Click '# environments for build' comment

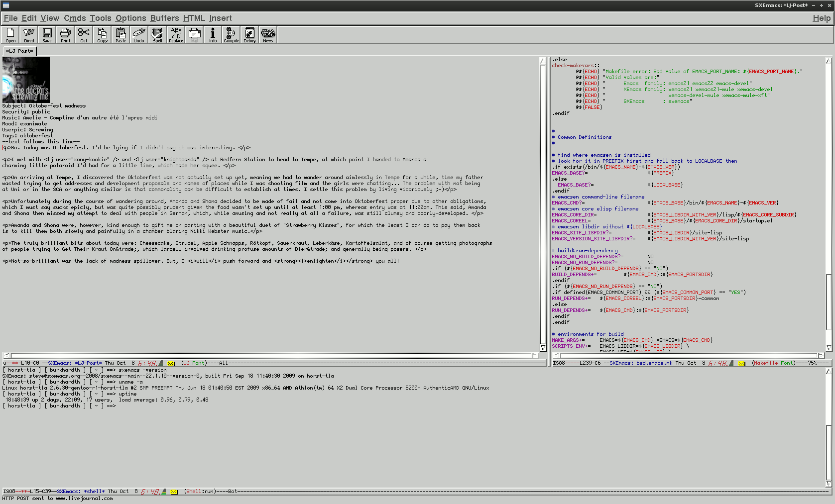click(588, 334)
